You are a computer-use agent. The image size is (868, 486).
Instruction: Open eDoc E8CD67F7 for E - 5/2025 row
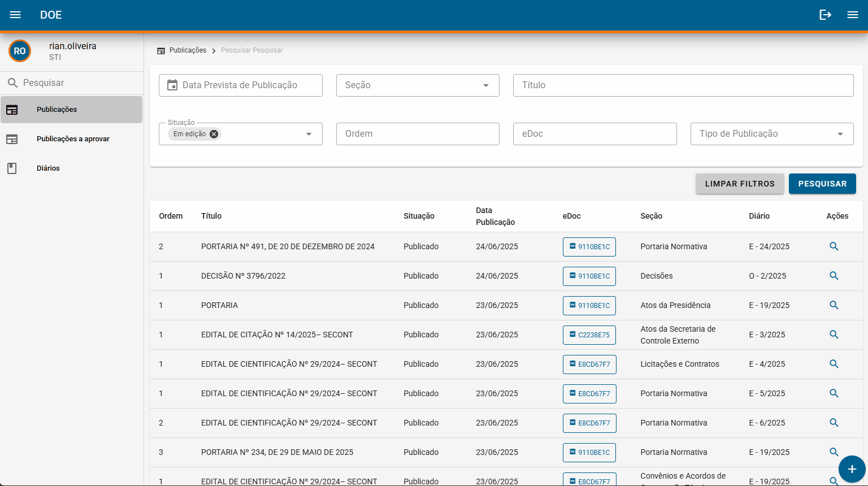pos(589,394)
